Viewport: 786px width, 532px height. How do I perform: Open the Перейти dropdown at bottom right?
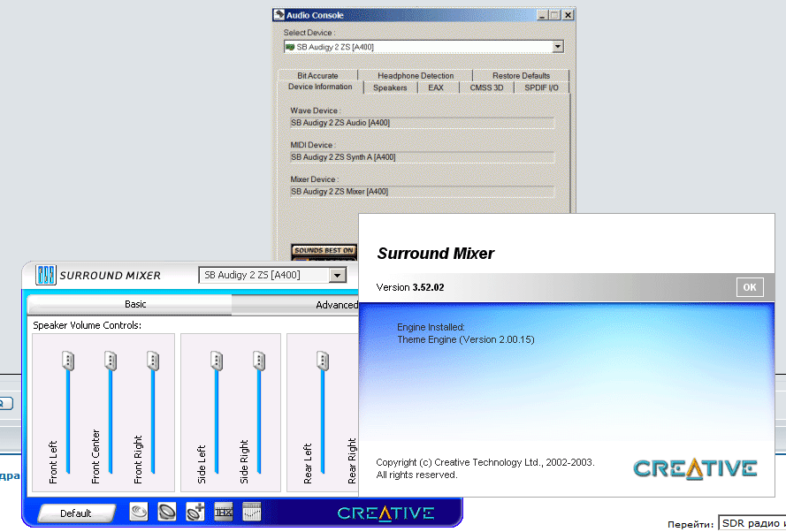(752, 524)
